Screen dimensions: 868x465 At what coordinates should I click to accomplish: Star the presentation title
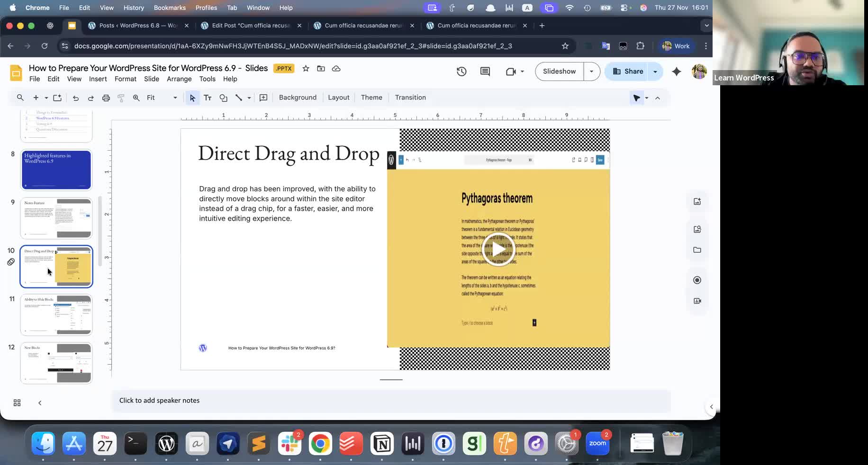[306, 69]
